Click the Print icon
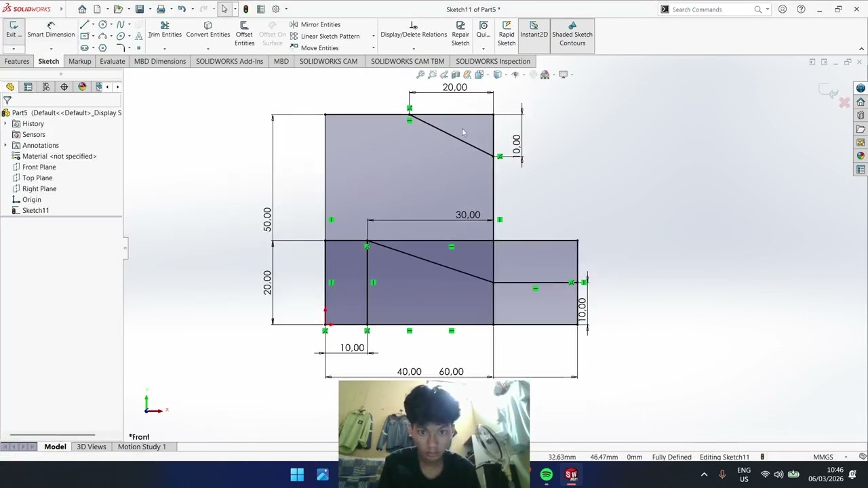 161,9
